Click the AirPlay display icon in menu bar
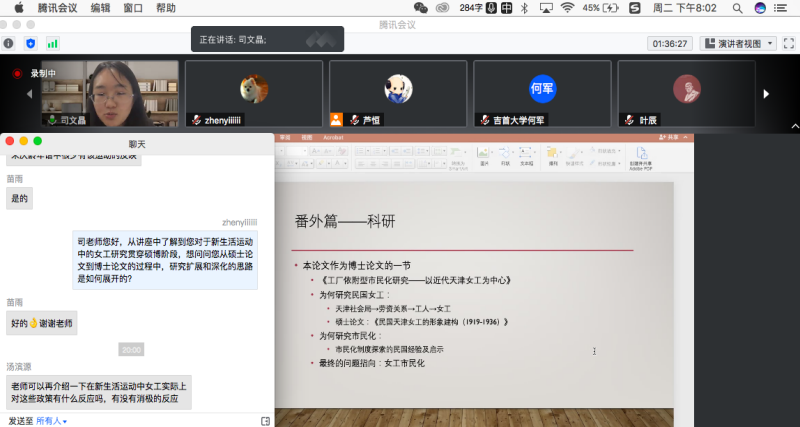Viewport: 800px width, 427px height. [x=545, y=8]
